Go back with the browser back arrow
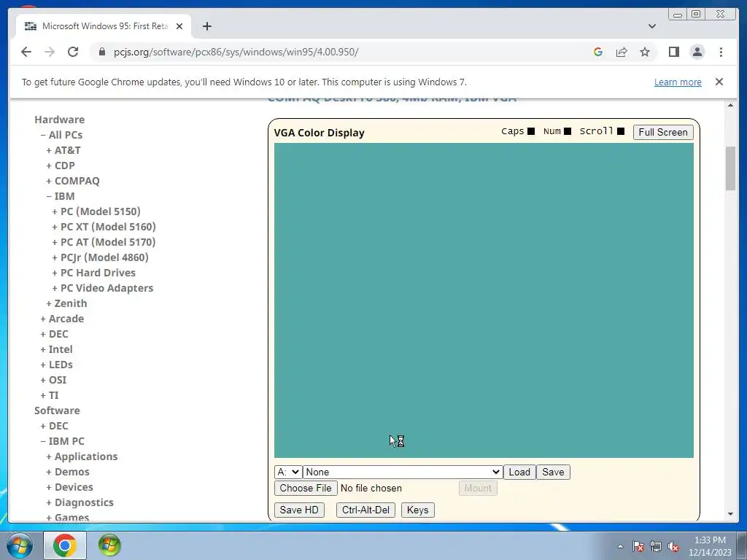The image size is (747, 560). click(26, 52)
